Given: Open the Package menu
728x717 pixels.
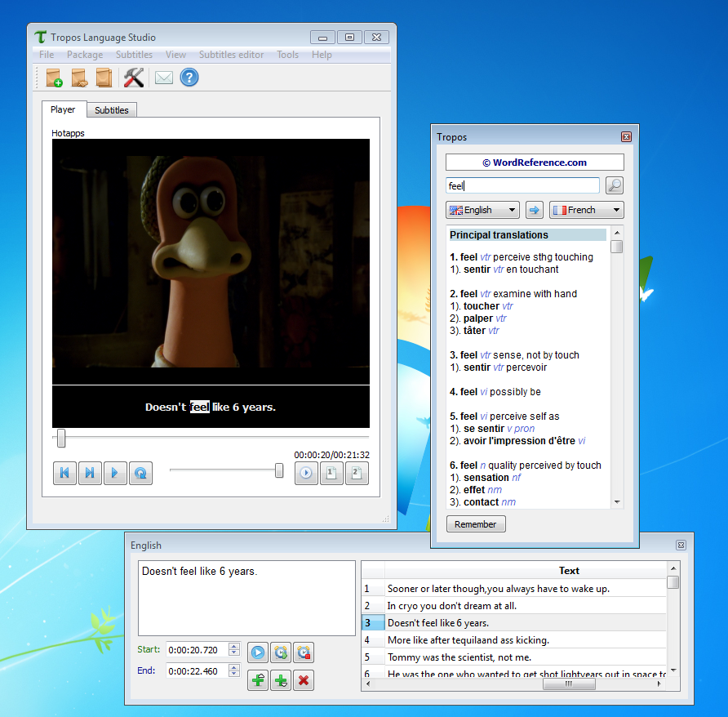Looking at the screenshot, I should 85,55.
